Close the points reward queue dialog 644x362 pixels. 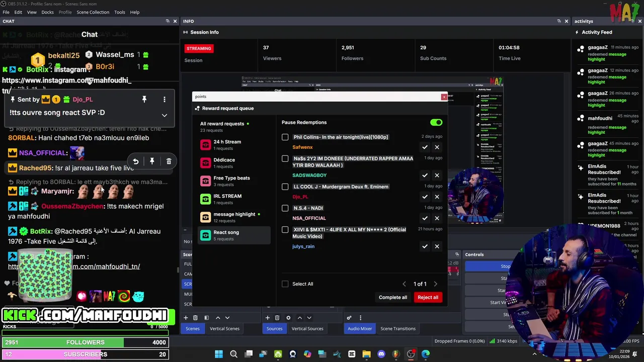tap(444, 97)
